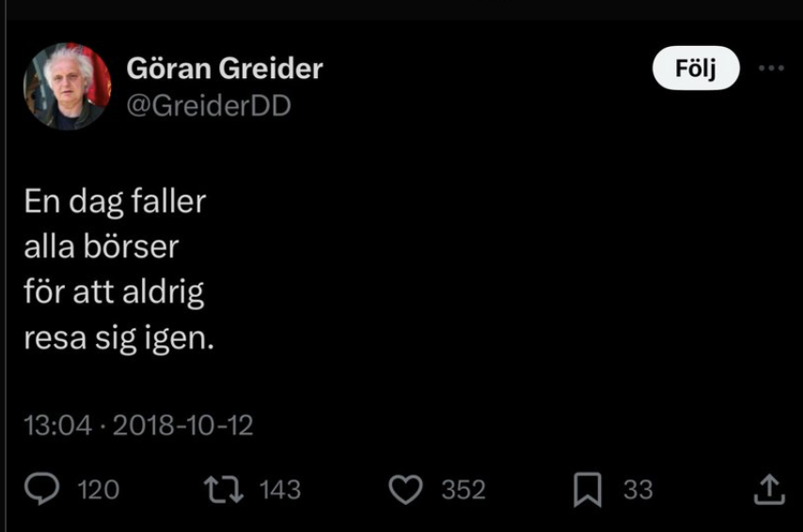803x532 pixels.
Task: Click the tweet line "för att aldrig"
Action: pos(114,292)
